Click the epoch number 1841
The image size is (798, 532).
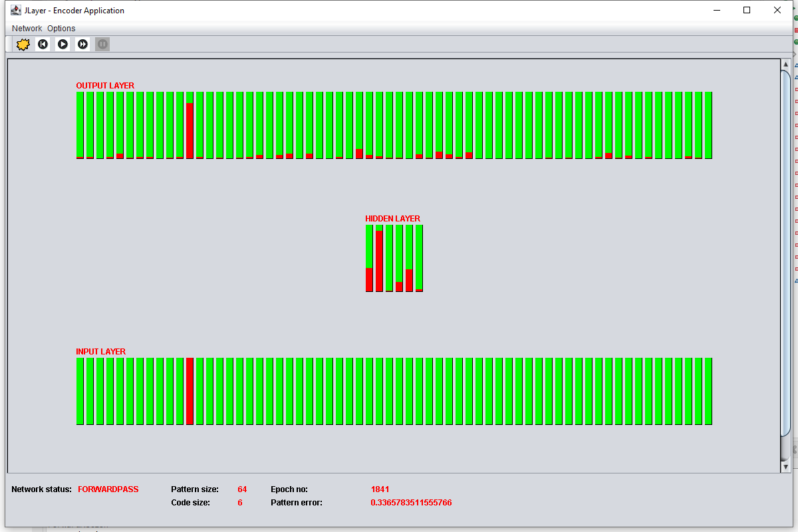coord(380,489)
